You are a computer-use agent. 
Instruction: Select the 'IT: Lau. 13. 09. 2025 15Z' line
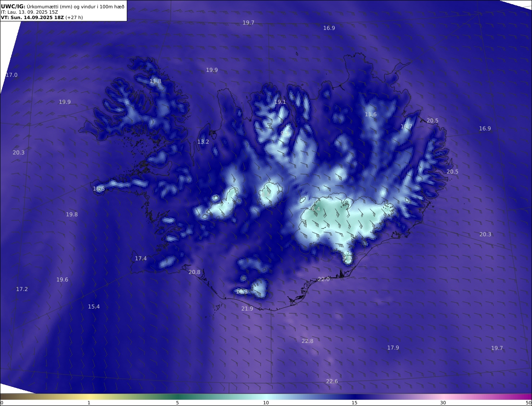point(30,12)
